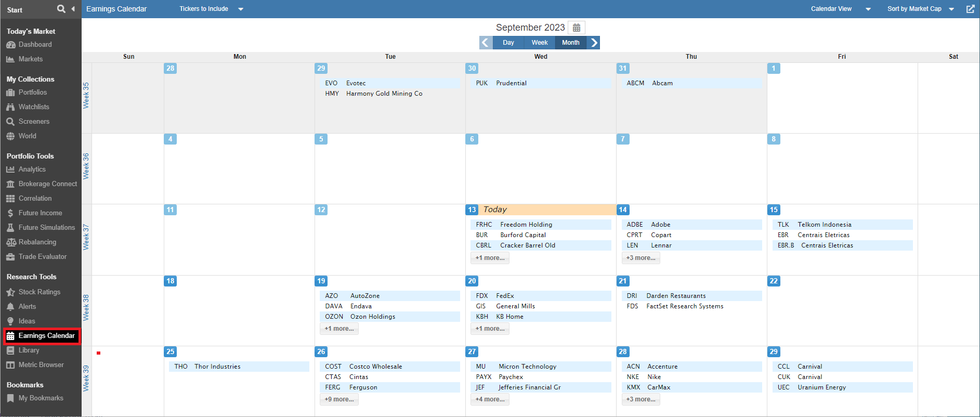Select the date number 22
Image resolution: width=980 pixels, height=417 pixels.
point(774,281)
